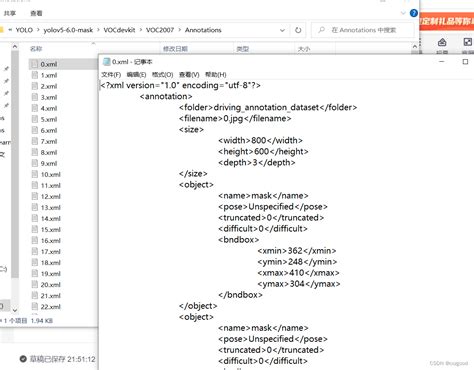Click the navigation pane scroll-down arrow
Screen dimensions: 474x370
click(15, 310)
